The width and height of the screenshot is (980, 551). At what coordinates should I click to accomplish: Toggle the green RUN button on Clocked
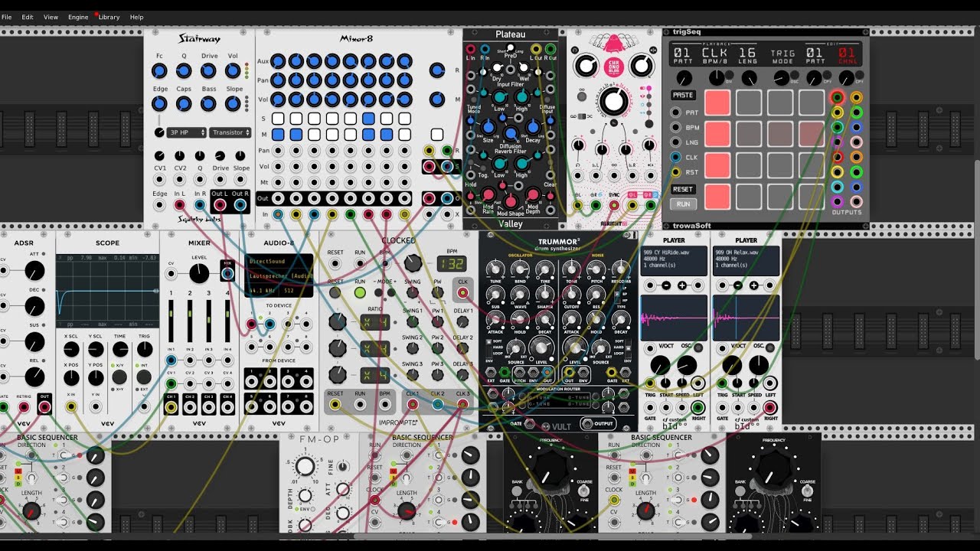click(x=360, y=292)
